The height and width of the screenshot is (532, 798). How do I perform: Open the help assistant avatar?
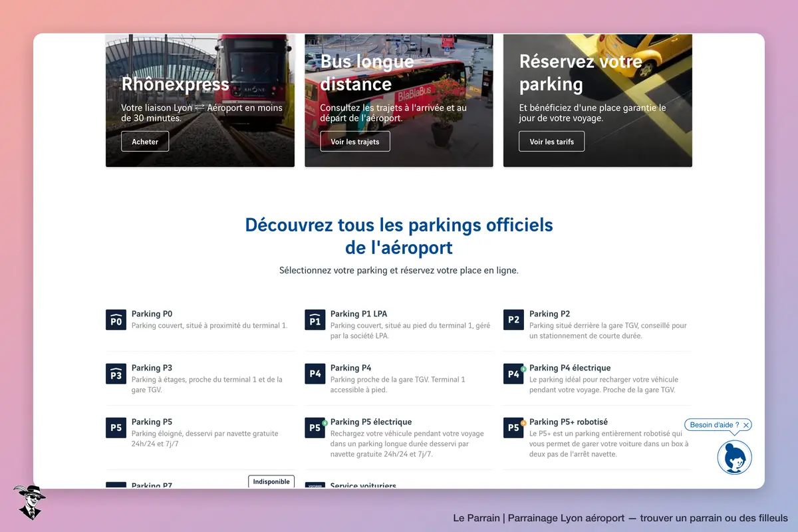coord(735,458)
